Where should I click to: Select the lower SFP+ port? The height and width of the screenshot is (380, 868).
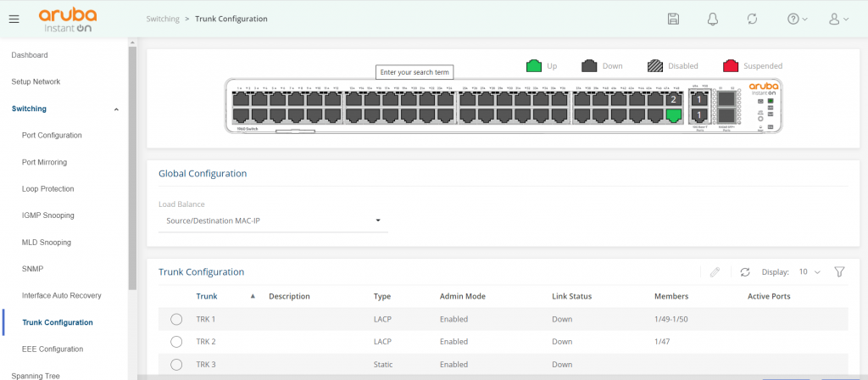tap(726, 115)
